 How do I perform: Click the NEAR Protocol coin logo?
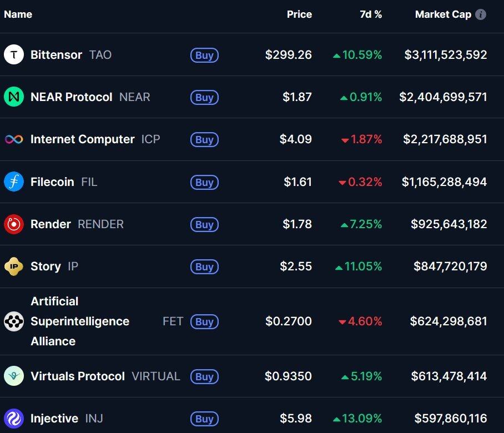[x=14, y=97]
